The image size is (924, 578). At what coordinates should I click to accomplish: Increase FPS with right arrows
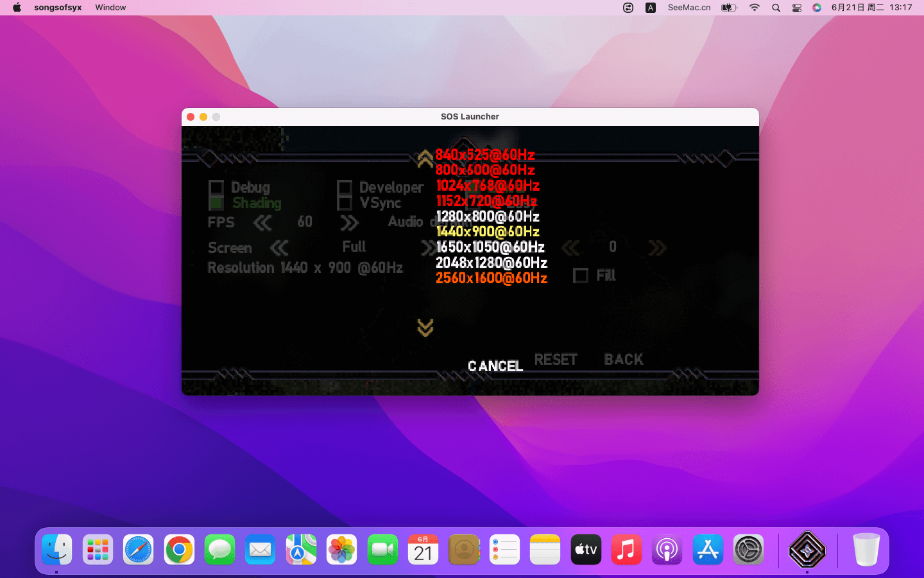[349, 223]
